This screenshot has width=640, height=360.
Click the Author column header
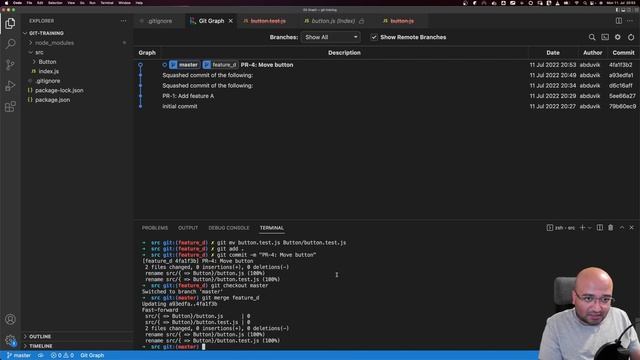tap(592, 53)
